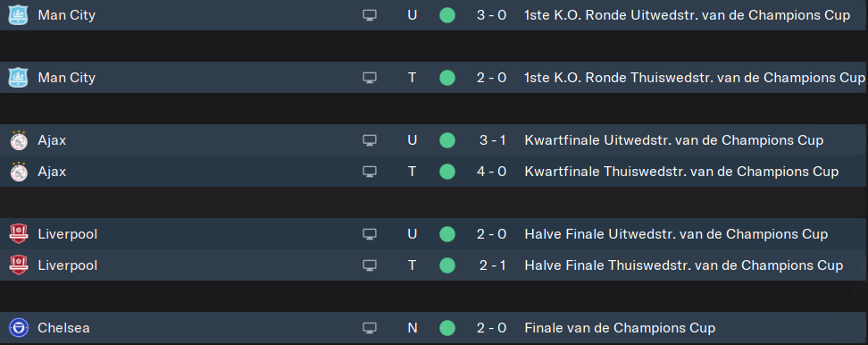Select Liverpool name in the Uitwedstr. row

[68, 234]
